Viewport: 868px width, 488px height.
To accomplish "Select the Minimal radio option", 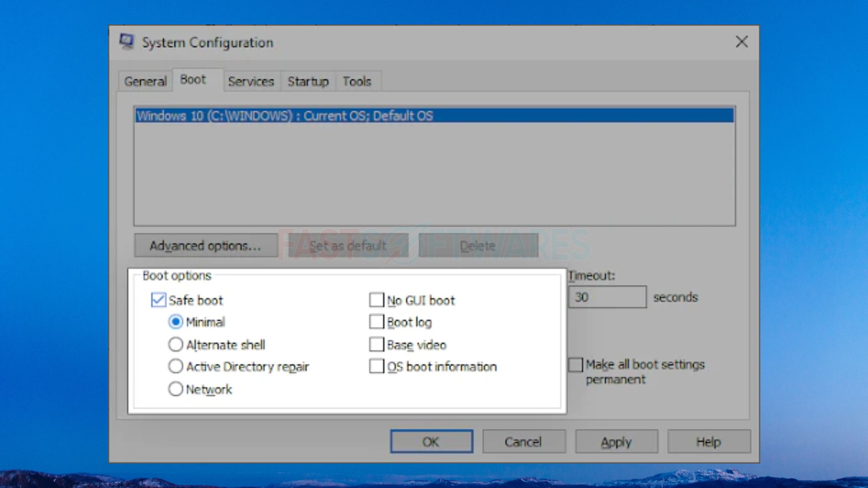I will pos(175,322).
